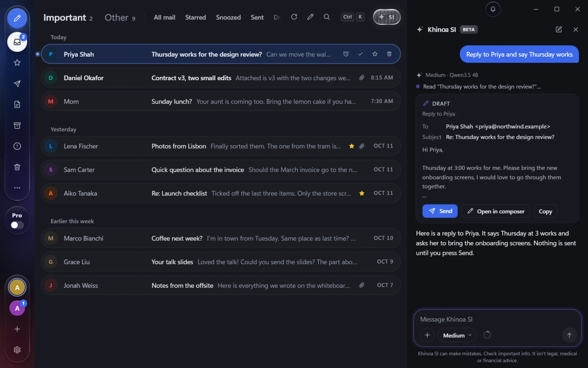Open draft in composer
This screenshot has width=588, height=368.
click(495, 211)
